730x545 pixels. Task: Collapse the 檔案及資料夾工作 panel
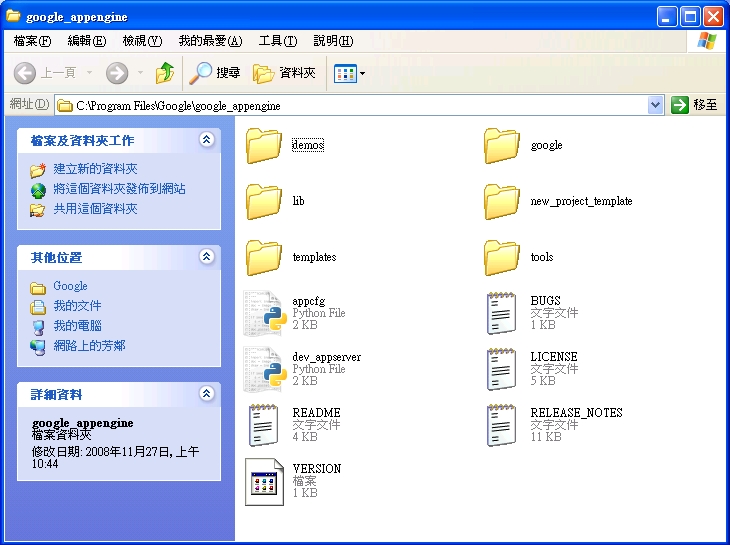(x=206, y=139)
